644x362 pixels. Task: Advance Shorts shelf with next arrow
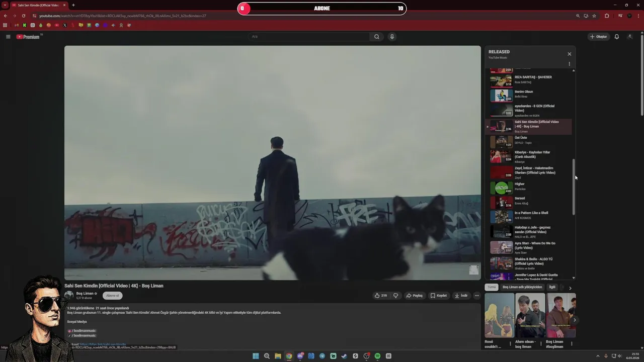point(575,320)
